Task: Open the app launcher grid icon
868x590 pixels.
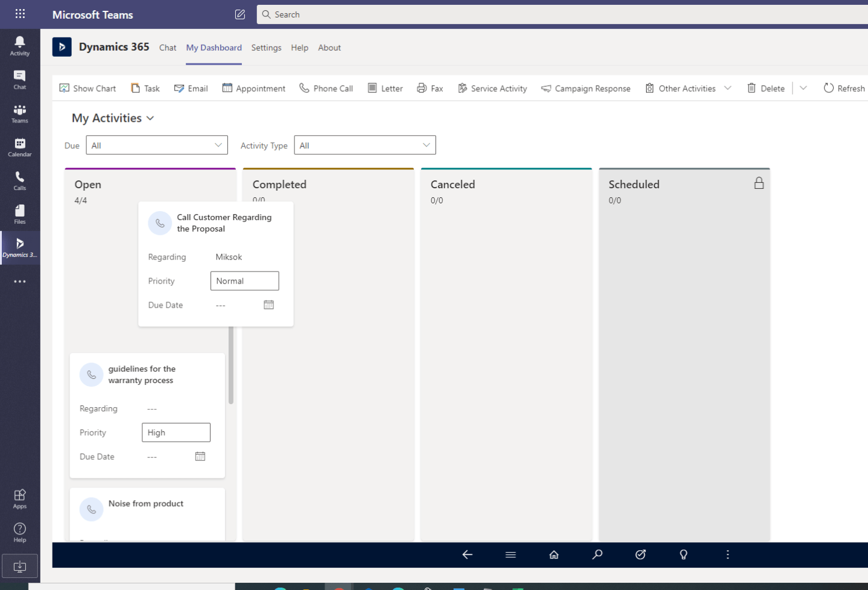Action: (20, 14)
